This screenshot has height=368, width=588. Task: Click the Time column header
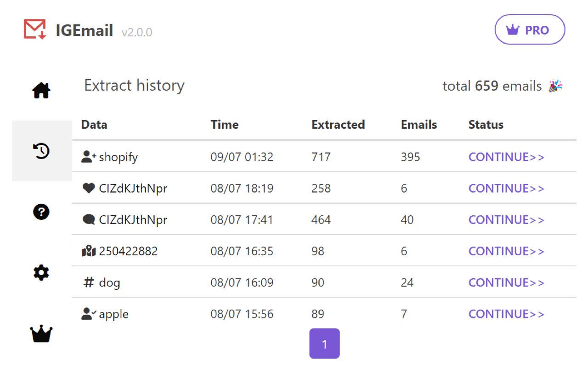pyautogui.click(x=224, y=125)
